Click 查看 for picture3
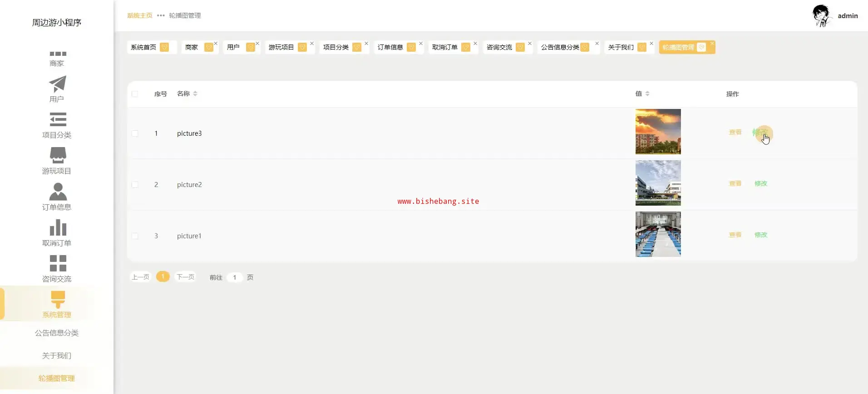The height and width of the screenshot is (394, 868). pyautogui.click(x=735, y=132)
